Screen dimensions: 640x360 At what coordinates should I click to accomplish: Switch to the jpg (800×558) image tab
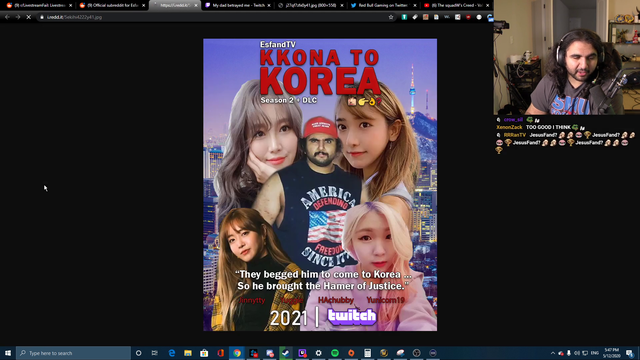click(x=309, y=5)
